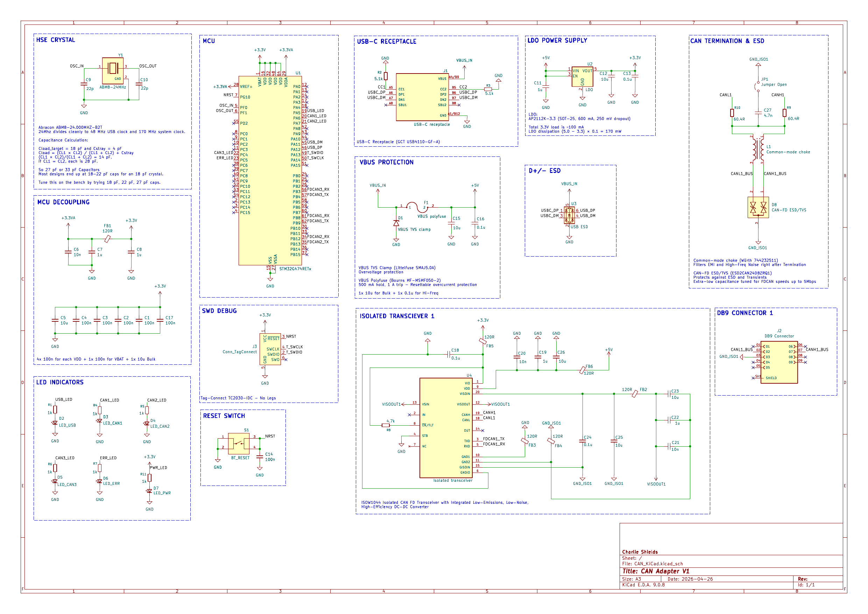Select the CAN TERMINATION & ESD heading
The height and width of the screenshot is (614, 868).
[727, 41]
